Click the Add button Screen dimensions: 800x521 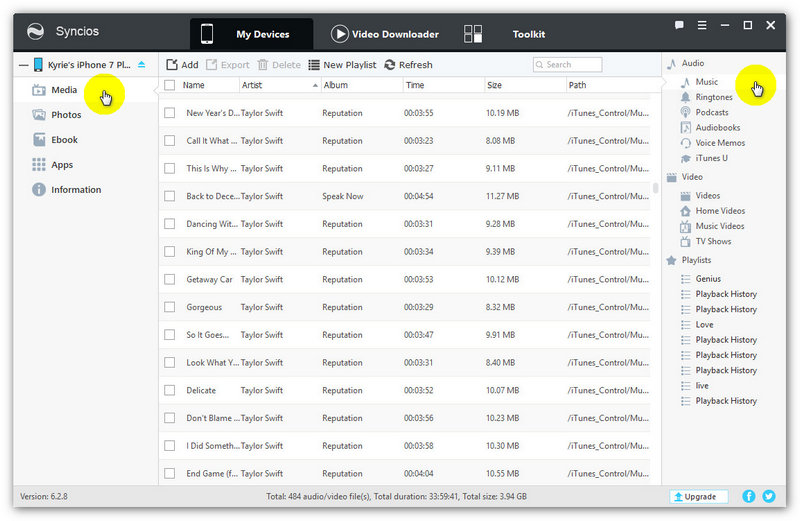pyautogui.click(x=182, y=65)
